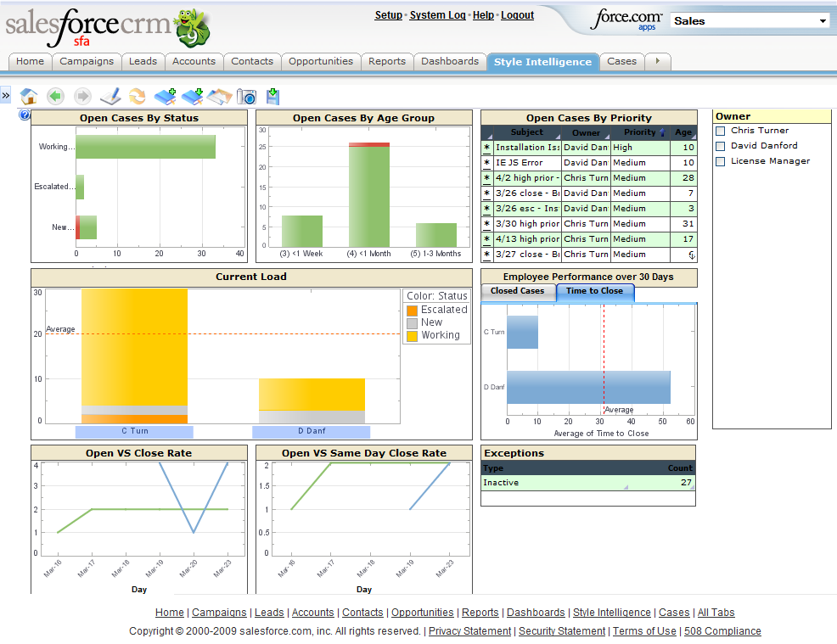
Task: Open the Owner column header menu triangle
Action: 606,137
